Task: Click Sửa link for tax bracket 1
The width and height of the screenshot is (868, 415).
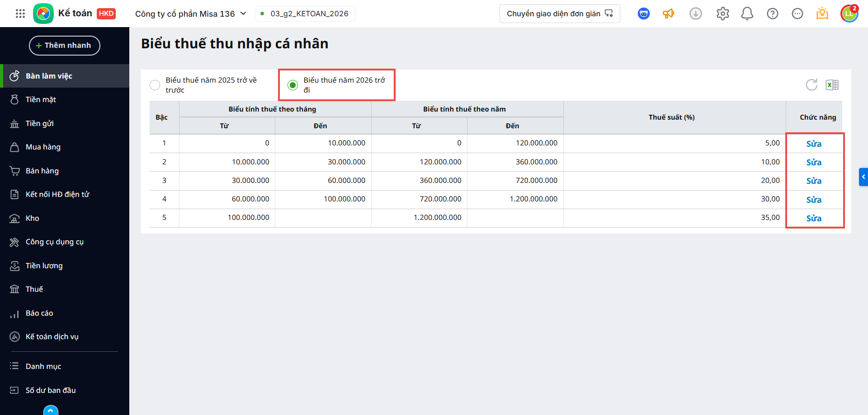Action: (814, 144)
